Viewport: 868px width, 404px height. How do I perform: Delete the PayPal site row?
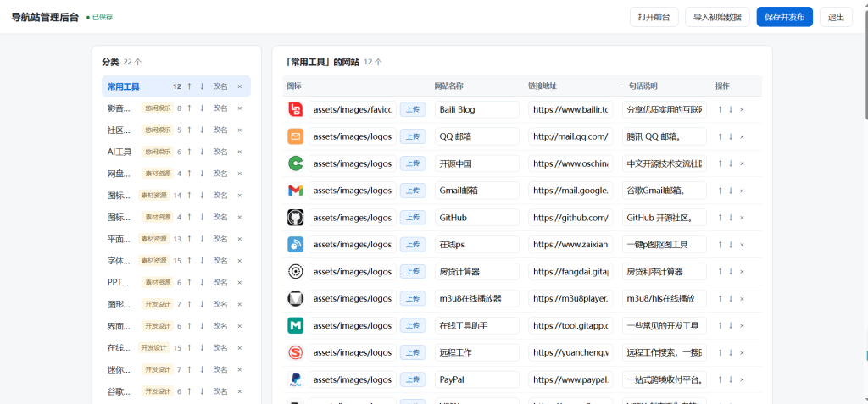tap(742, 379)
